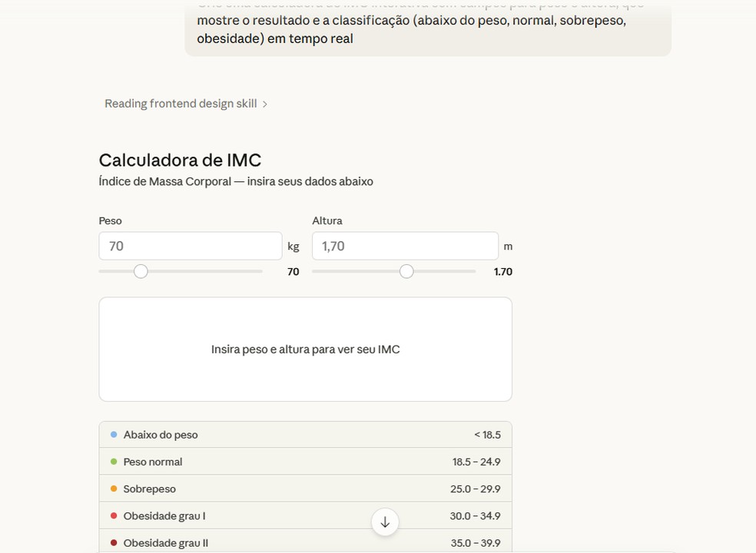Click the Altura slider handle
756x553 pixels.
406,271
